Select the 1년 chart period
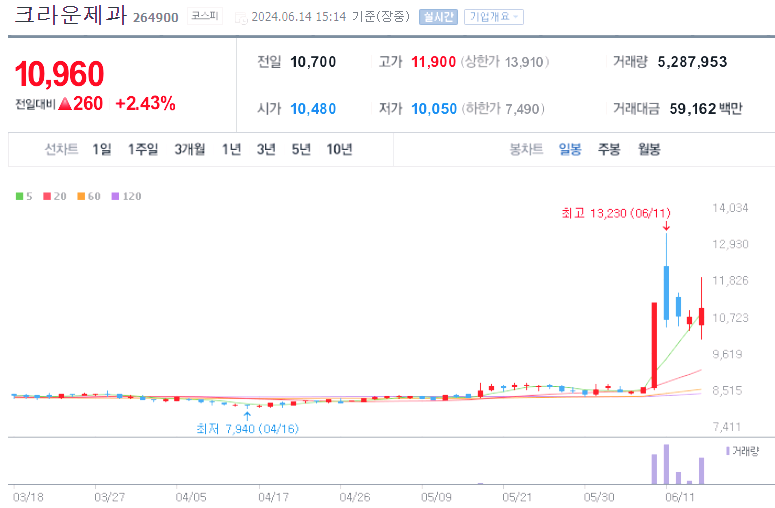The height and width of the screenshot is (508, 775). (231, 149)
